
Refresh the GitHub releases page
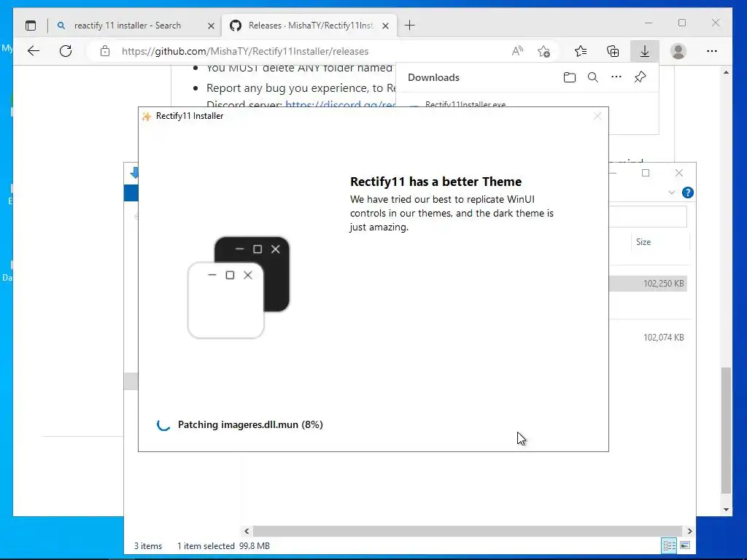pos(66,51)
